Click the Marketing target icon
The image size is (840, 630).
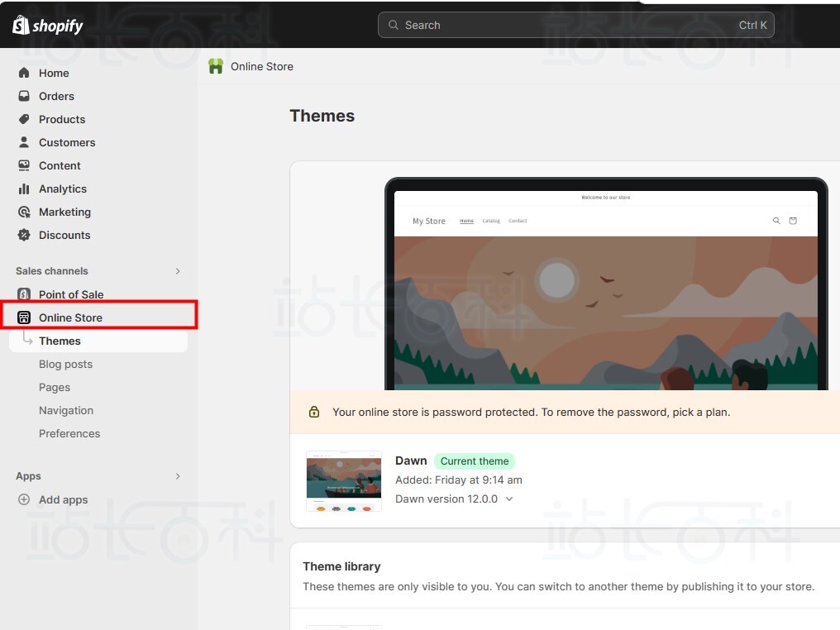click(x=24, y=212)
